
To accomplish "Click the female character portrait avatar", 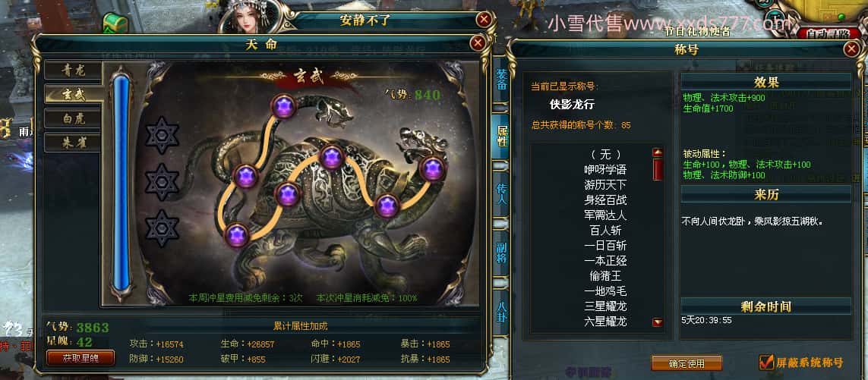I will point(248,17).
